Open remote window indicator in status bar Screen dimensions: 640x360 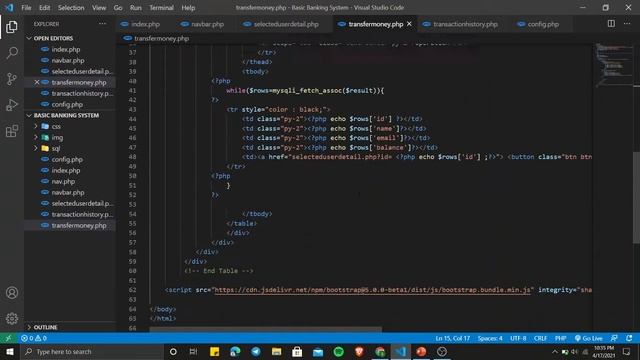click(8, 338)
